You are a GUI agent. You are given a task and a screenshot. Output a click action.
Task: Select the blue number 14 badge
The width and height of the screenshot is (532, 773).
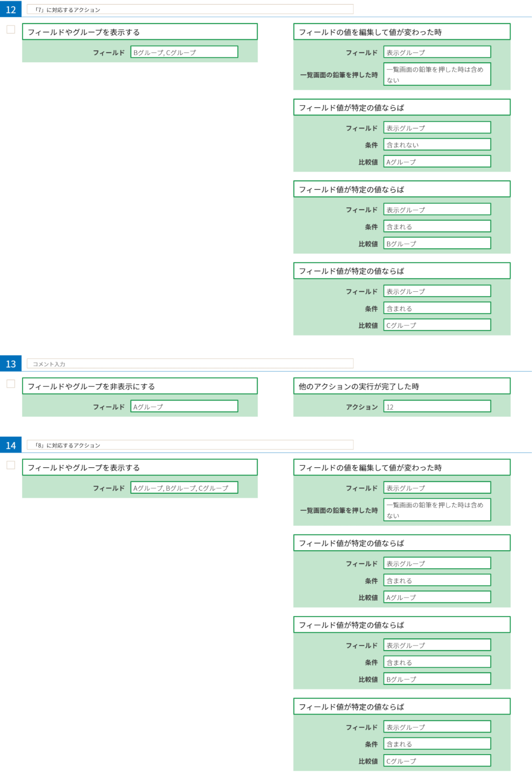[x=11, y=445]
